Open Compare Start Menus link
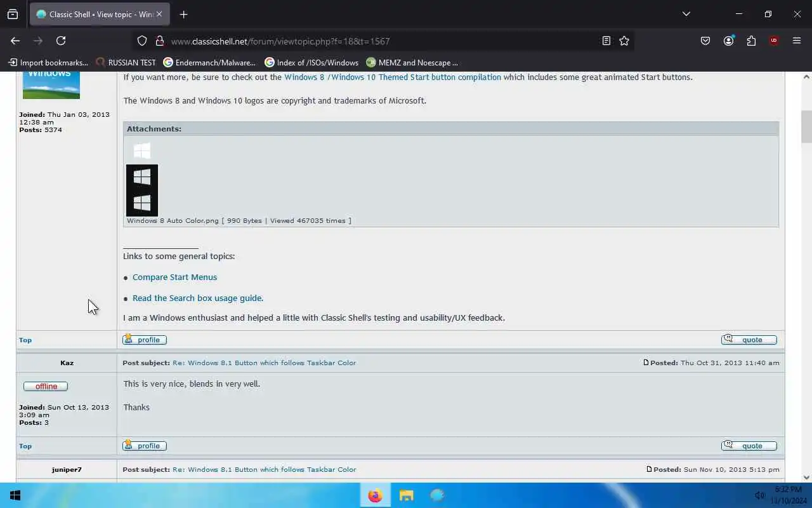The width and height of the screenshot is (812, 508). [x=174, y=277]
